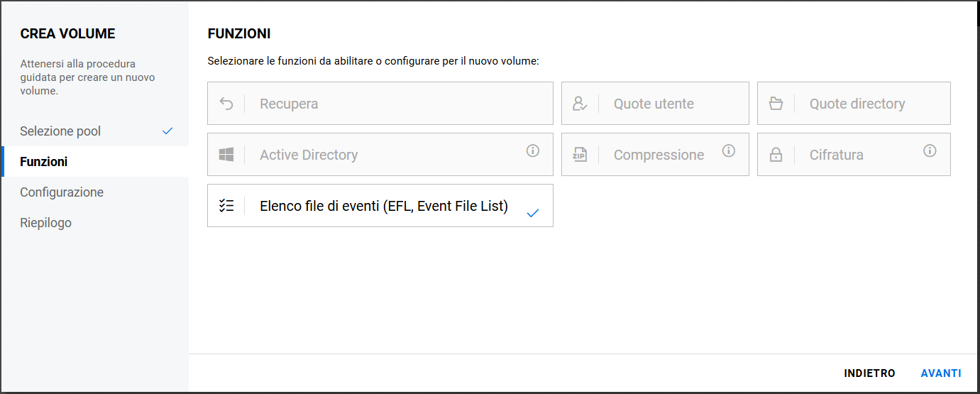Enable the Quote directory option
Viewport: 980px width, 394px height.
coord(857,104)
